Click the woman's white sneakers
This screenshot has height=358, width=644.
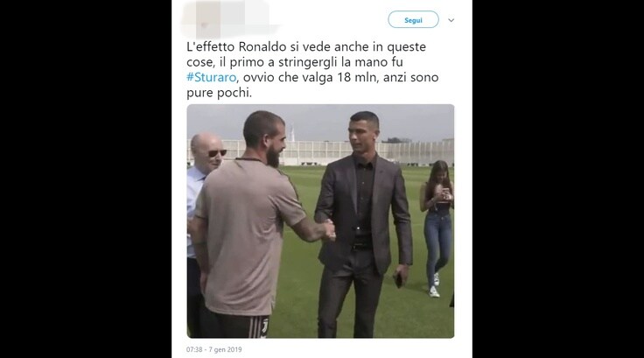[x=434, y=286]
